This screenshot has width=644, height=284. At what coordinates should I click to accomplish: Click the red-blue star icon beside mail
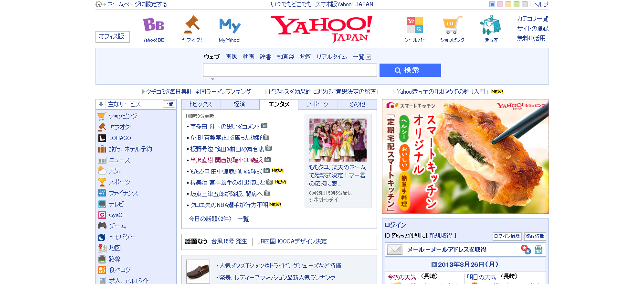(526, 250)
